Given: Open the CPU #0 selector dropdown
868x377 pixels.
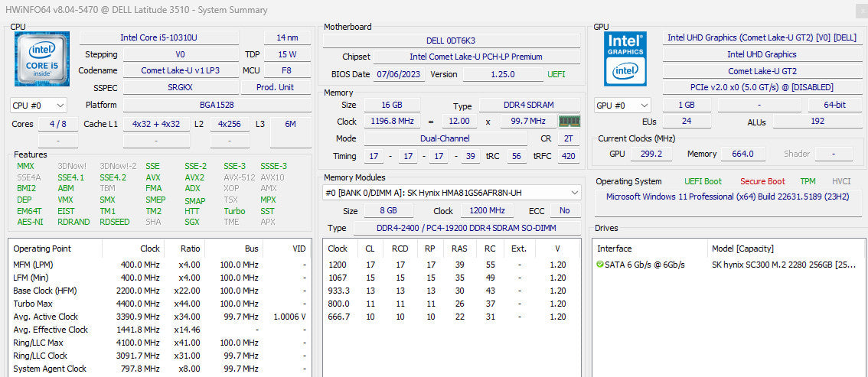Looking at the screenshot, I should point(38,105).
